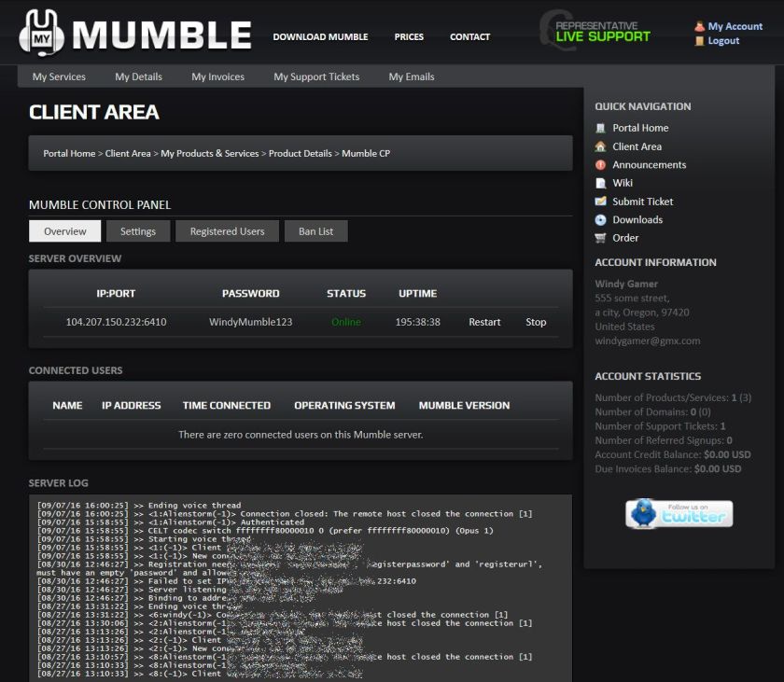Open My Invoices menu item
The height and width of the screenshot is (682, 784).
point(217,77)
